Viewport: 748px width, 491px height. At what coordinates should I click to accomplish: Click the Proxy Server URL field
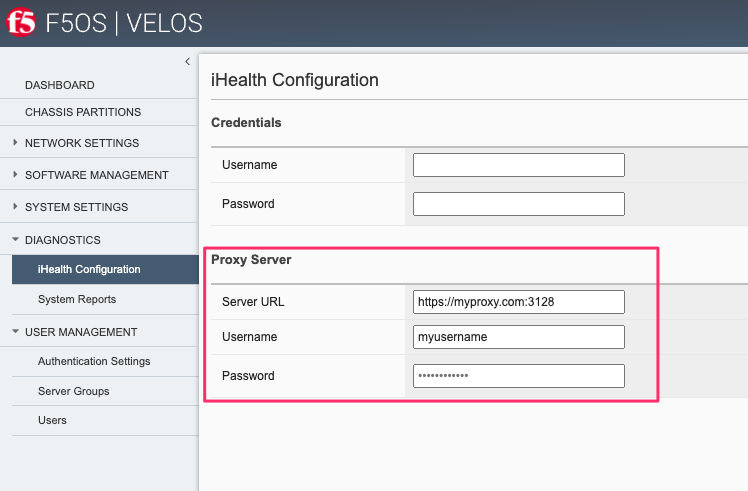point(519,302)
